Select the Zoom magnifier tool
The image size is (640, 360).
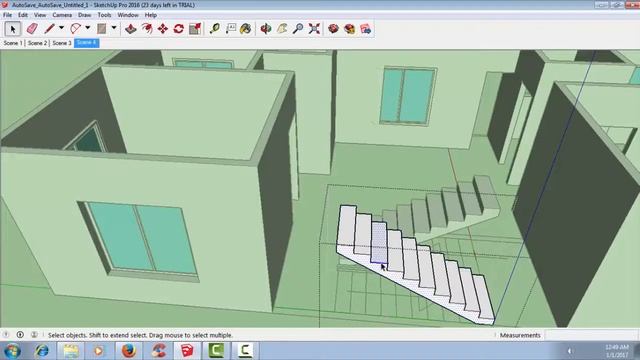click(x=298, y=29)
